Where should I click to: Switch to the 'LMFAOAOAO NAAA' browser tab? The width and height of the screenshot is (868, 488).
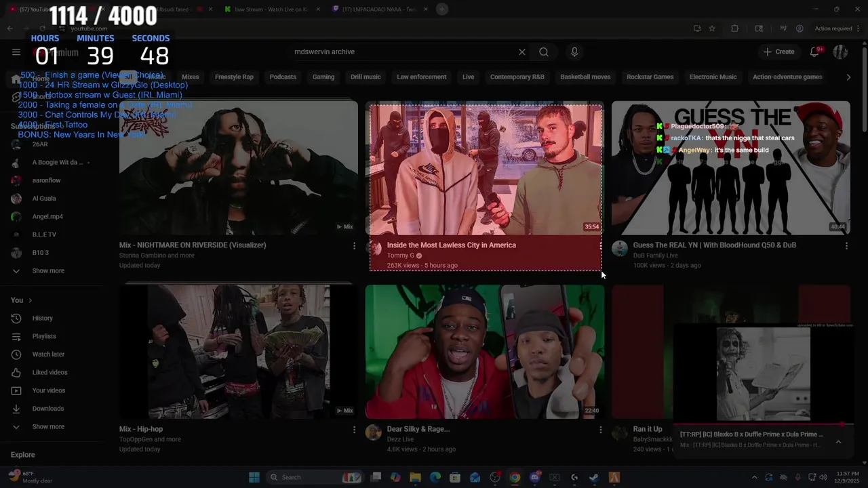380,9
